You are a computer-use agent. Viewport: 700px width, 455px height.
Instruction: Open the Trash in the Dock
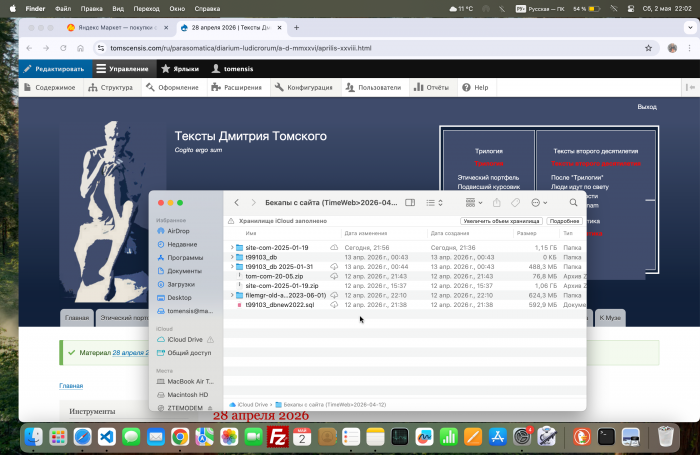666,437
